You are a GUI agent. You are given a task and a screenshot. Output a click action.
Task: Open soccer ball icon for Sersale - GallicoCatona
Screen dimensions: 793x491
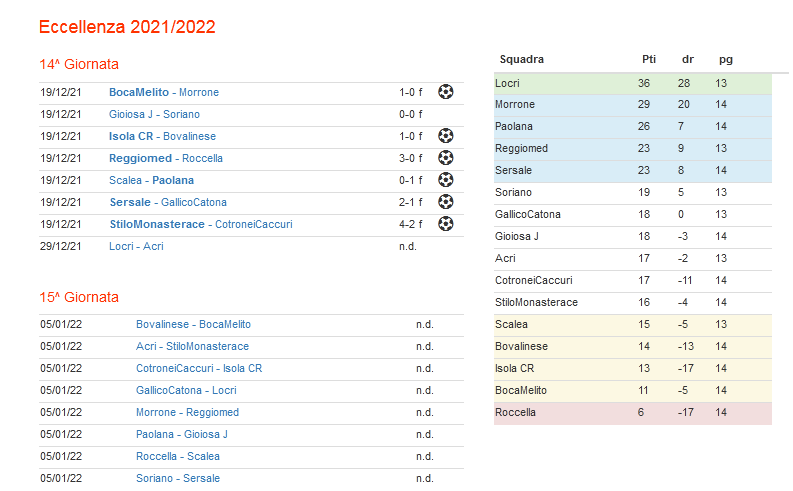pyautogui.click(x=446, y=202)
